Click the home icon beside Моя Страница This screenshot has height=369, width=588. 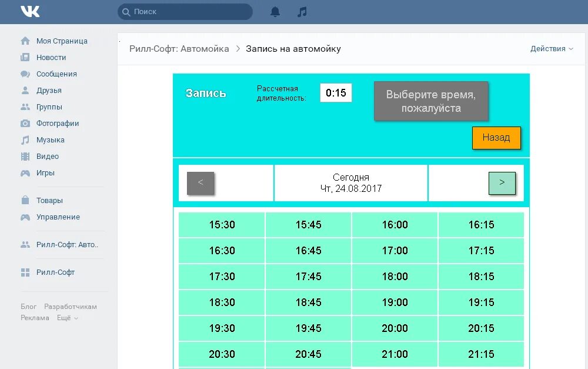click(x=25, y=41)
